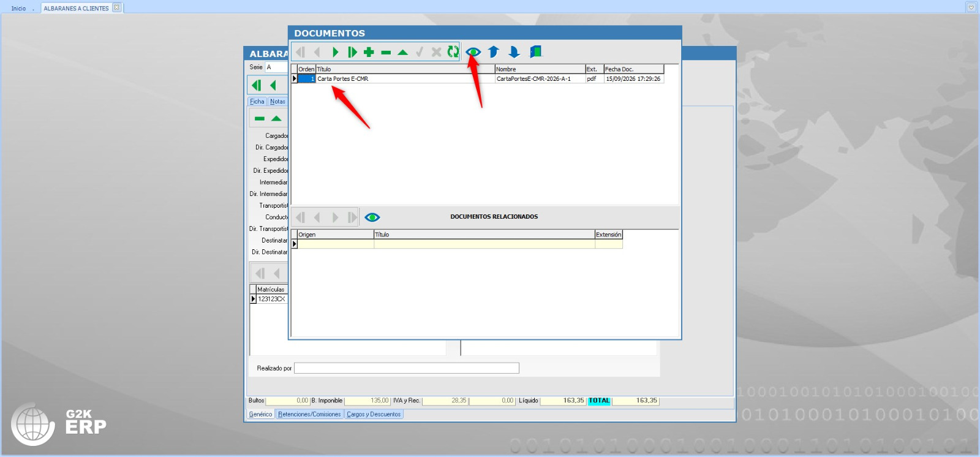The width and height of the screenshot is (980, 457).
Task: Click blue up arrow upload icon
Action: coord(494,52)
